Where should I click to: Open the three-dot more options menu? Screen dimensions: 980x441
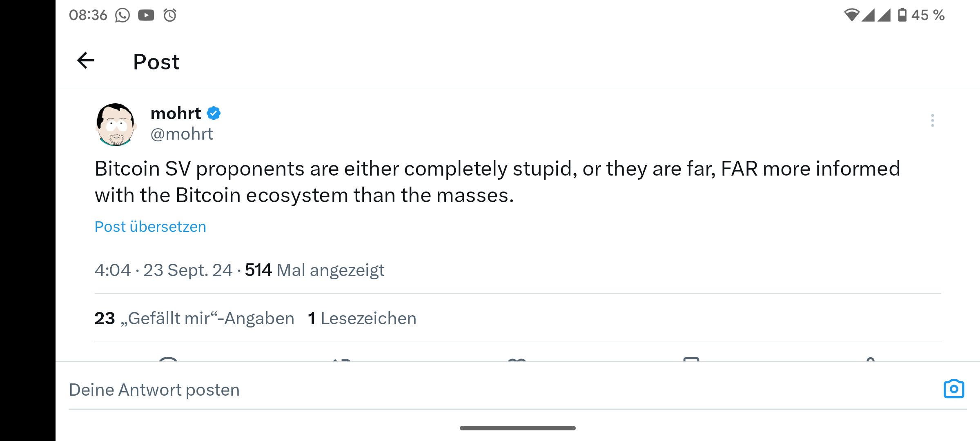[x=932, y=120]
